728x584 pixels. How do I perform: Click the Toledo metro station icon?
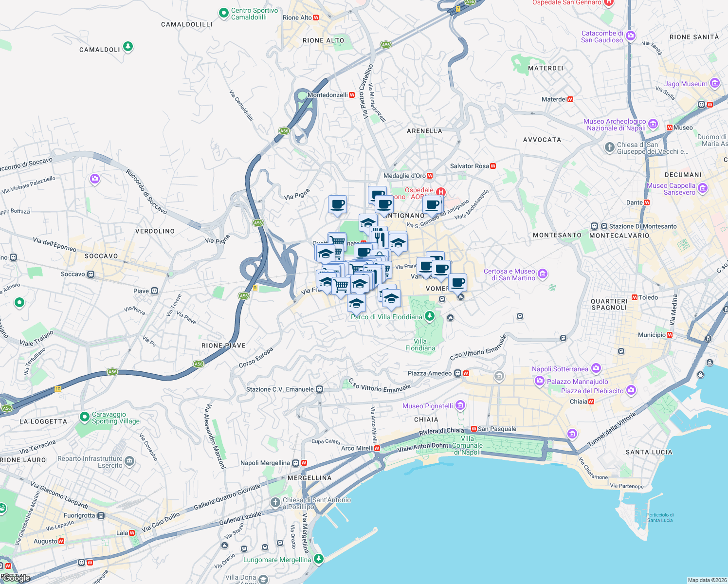(x=634, y=297)
